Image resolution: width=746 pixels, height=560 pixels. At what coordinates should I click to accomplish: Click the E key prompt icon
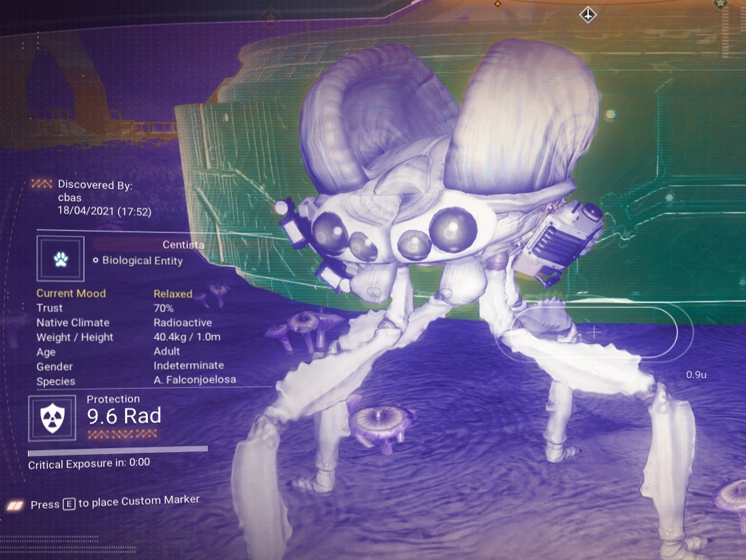click(69, 504)
